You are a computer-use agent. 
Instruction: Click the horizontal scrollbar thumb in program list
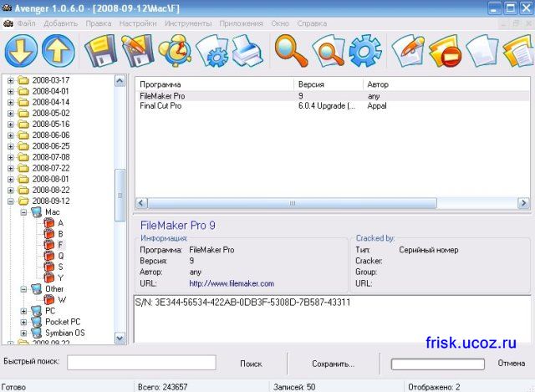[x=293, y=203]
